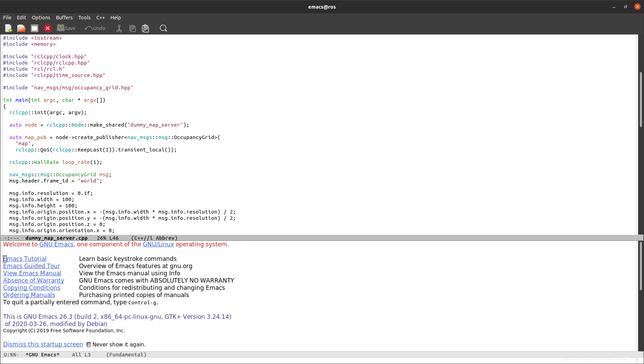
Task: Open the GNU Emacs link
Action: 56,244
